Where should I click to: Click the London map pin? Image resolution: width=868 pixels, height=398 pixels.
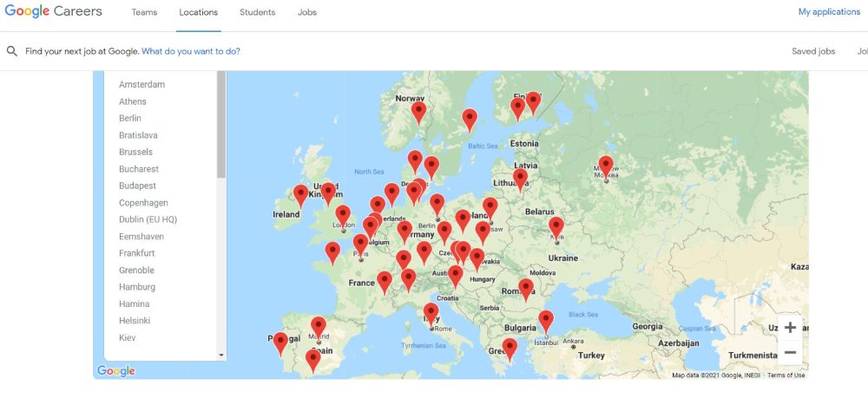pos(343,216)
